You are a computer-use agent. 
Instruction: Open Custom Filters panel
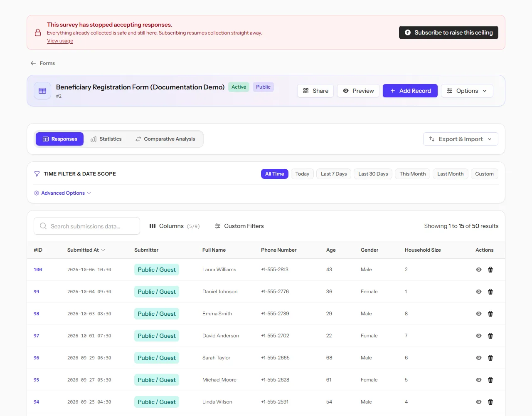coord(239,226)
